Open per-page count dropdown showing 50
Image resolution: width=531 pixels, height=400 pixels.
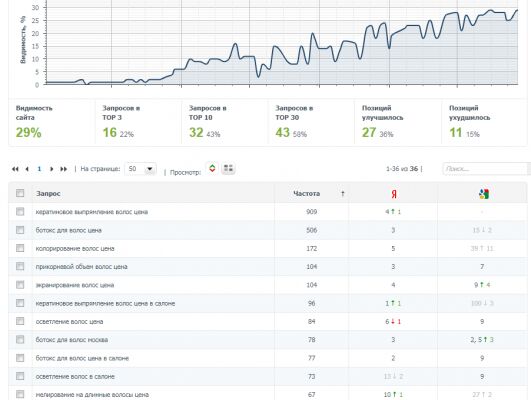(141, 169)
